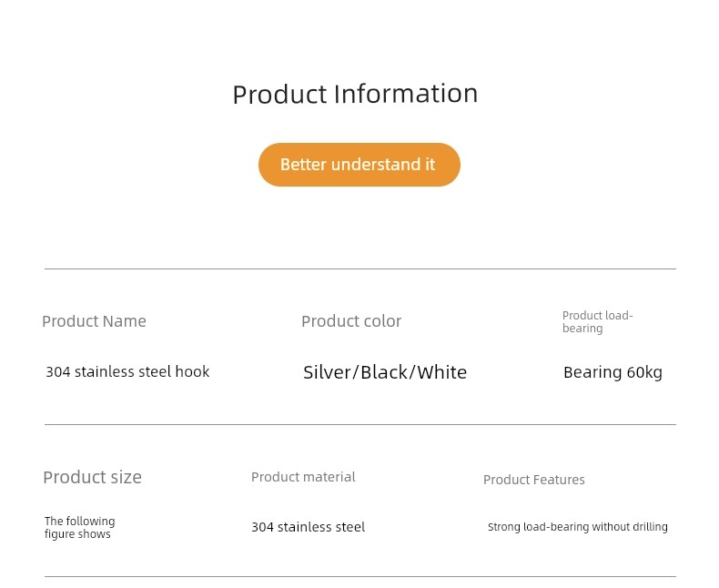Click the word hook in product name
This screenshot has height=588, width=719.
[x=192, y=371]
